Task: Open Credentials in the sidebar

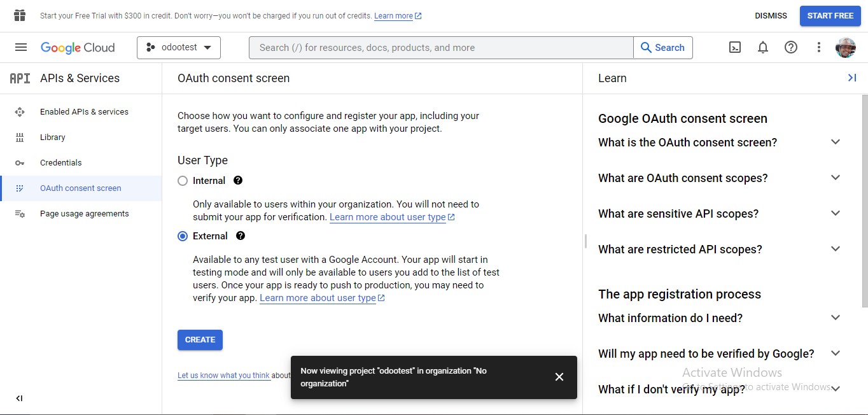Action: point(81,163)
